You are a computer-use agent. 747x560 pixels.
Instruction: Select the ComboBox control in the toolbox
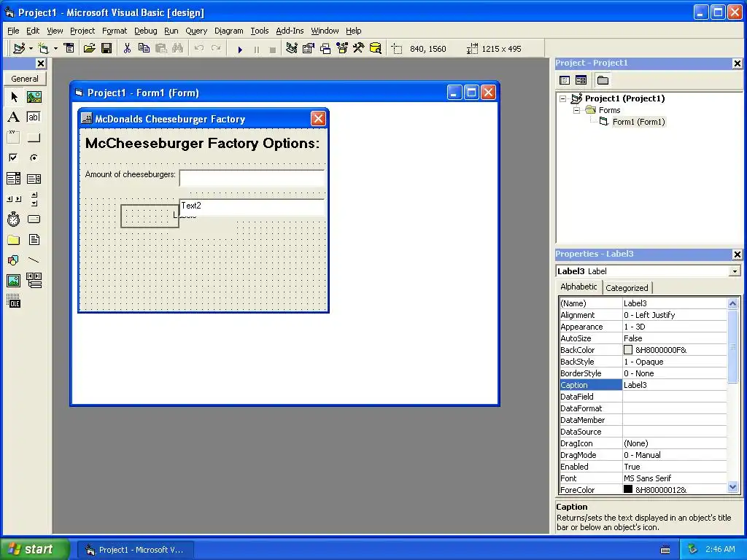tap(14, 179)
